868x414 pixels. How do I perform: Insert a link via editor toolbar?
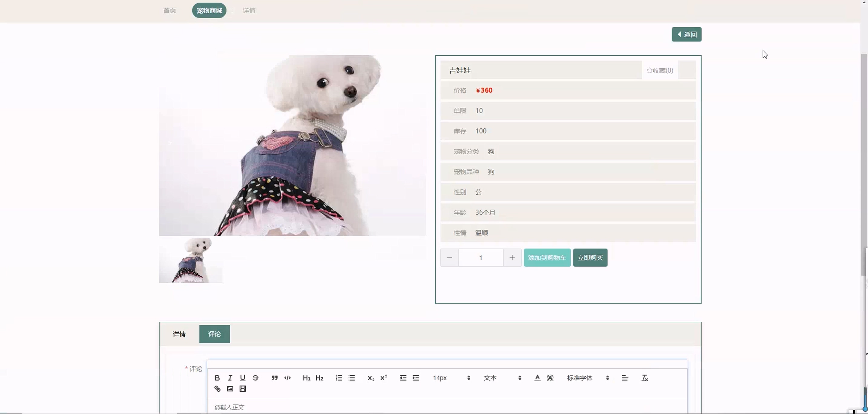pos(217,389)
